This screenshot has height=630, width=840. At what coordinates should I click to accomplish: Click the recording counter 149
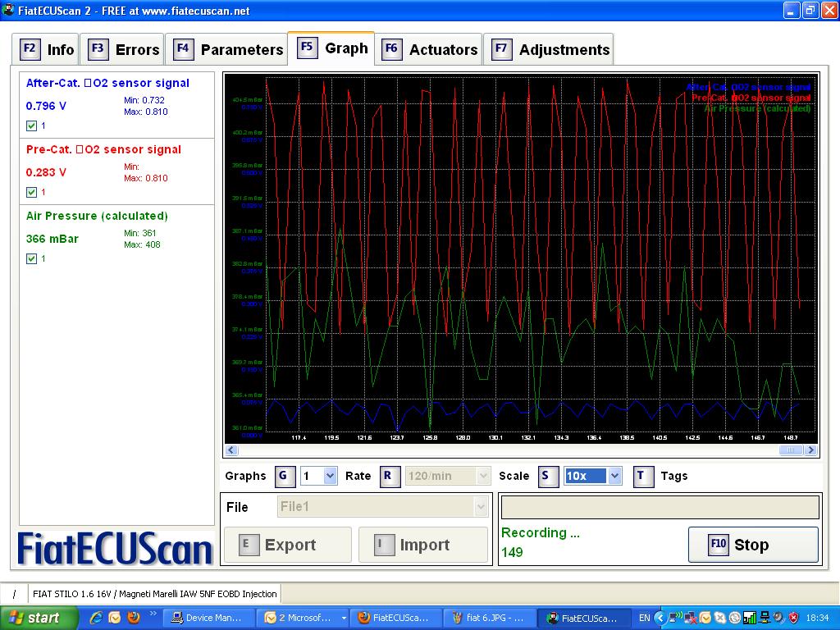click(512, 552)
